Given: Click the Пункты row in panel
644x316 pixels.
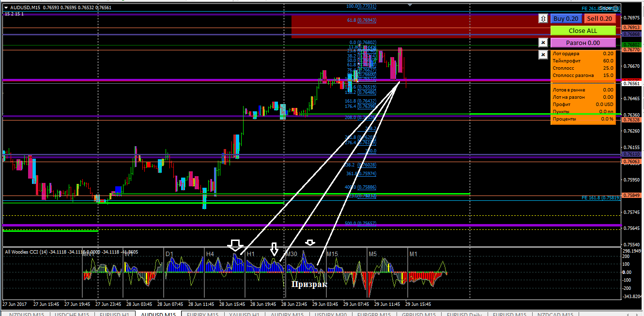Looking at the screenshot, I should click(583, 112).
